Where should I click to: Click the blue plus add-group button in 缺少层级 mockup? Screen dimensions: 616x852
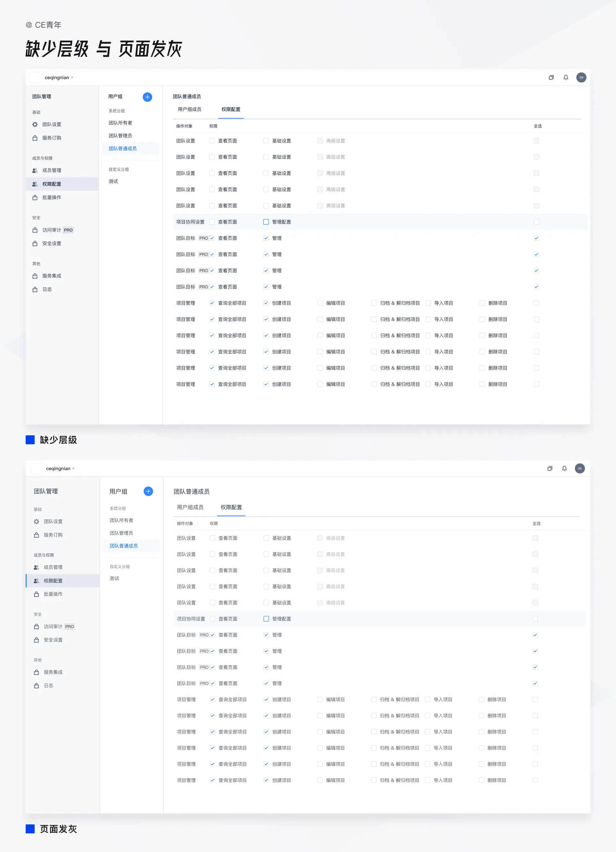pos(148,97)
